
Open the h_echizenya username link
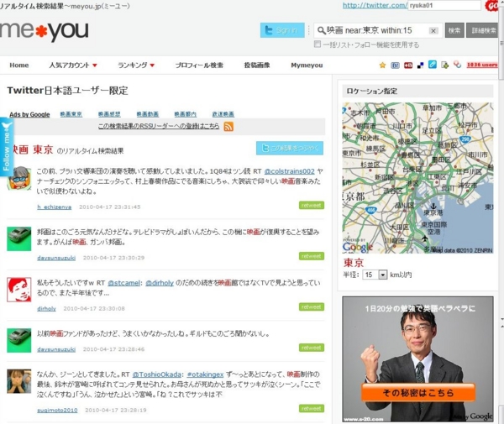(x=55, y=207)
